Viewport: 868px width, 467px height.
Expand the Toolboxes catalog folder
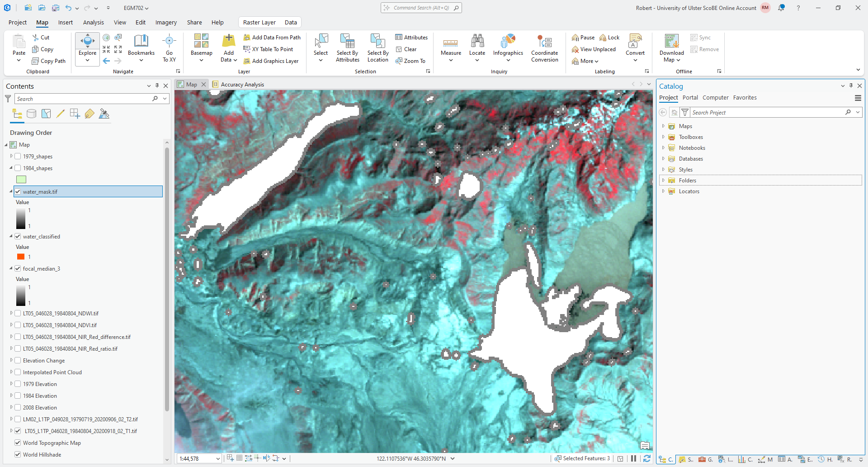(x=663, y=137)
